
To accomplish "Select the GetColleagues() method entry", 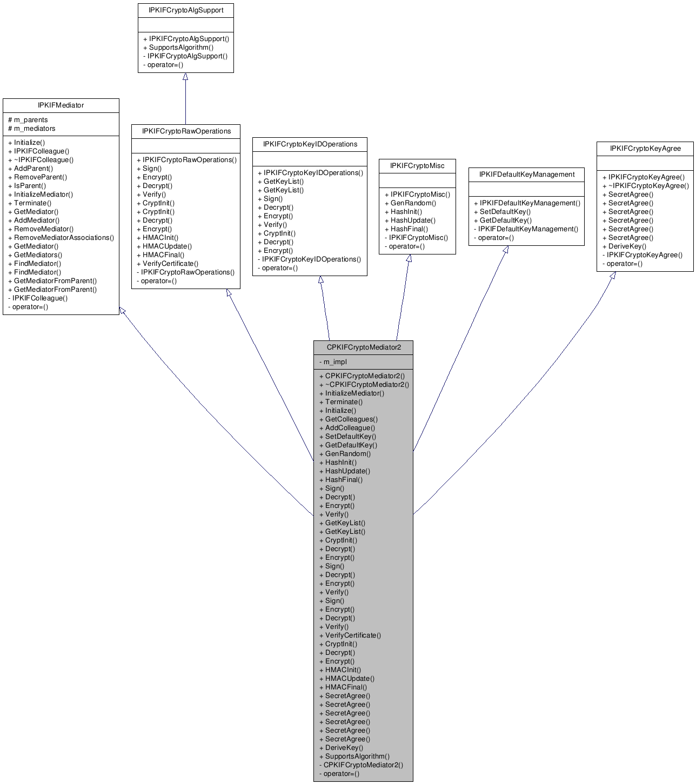I will 349,419.
